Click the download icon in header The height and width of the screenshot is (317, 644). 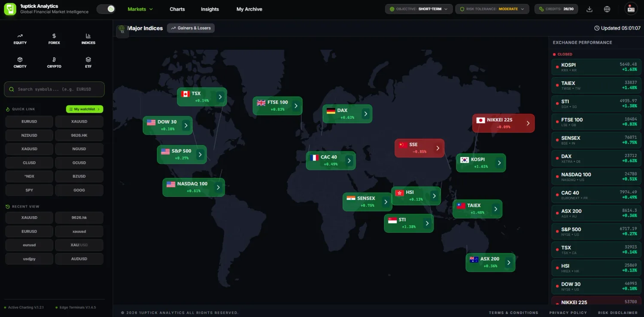tap(589, 9)
